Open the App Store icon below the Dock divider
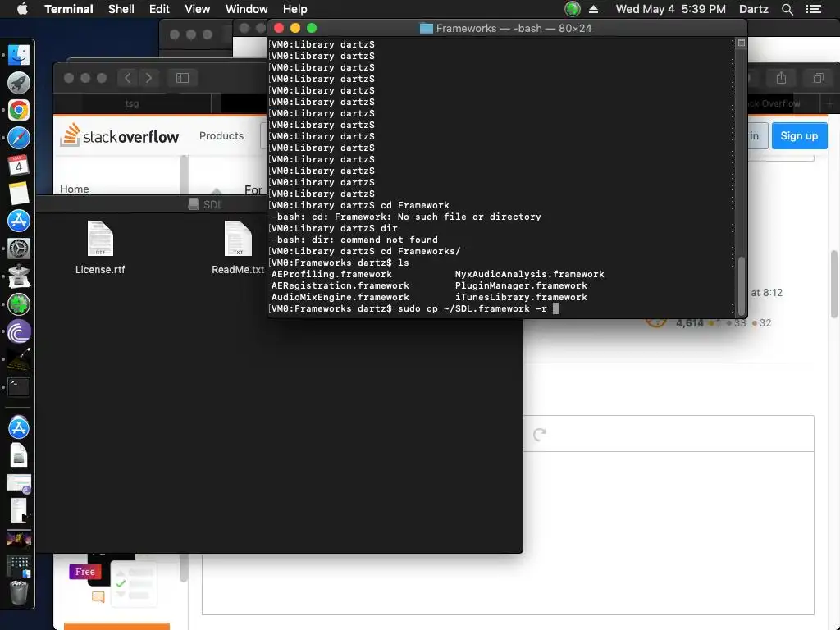840x630 pixels. pyautogui.click(x=19, y=427)
